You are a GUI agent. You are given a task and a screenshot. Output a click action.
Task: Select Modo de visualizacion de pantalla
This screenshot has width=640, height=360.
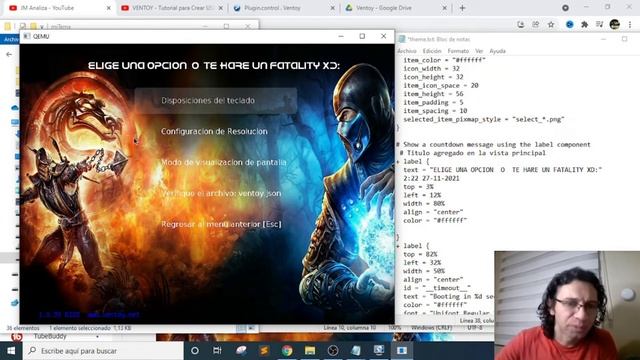[x=224, y=162]
